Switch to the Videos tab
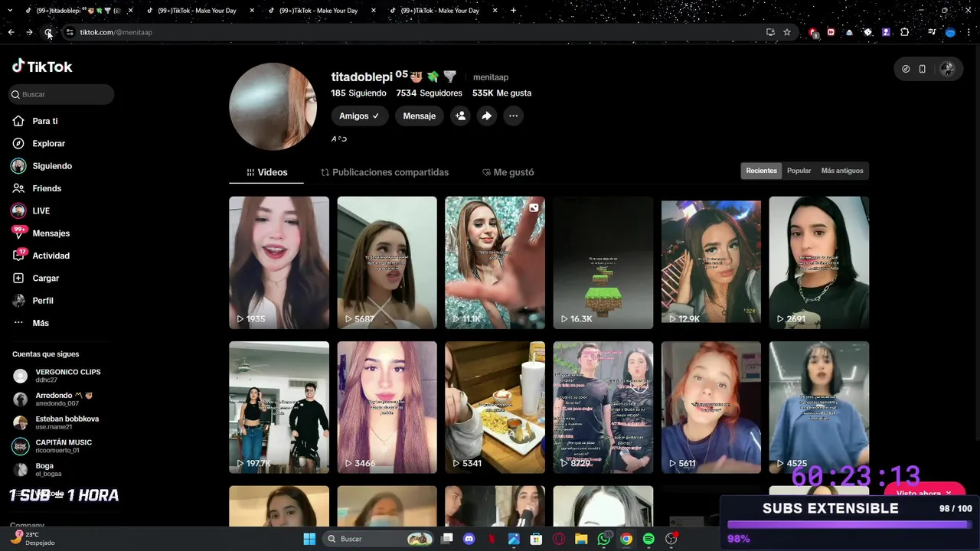 click(266, 172)
